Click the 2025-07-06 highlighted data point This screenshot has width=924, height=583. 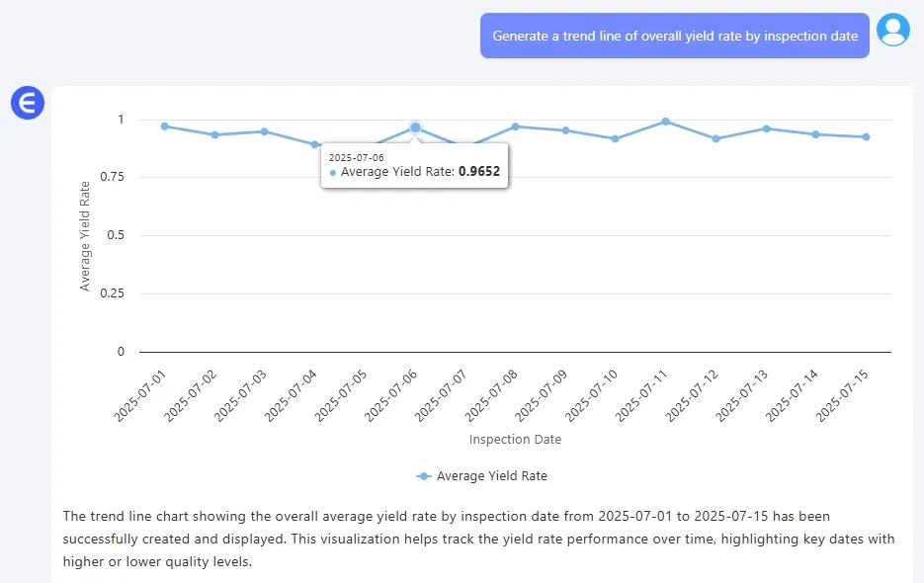click(415, 128)
